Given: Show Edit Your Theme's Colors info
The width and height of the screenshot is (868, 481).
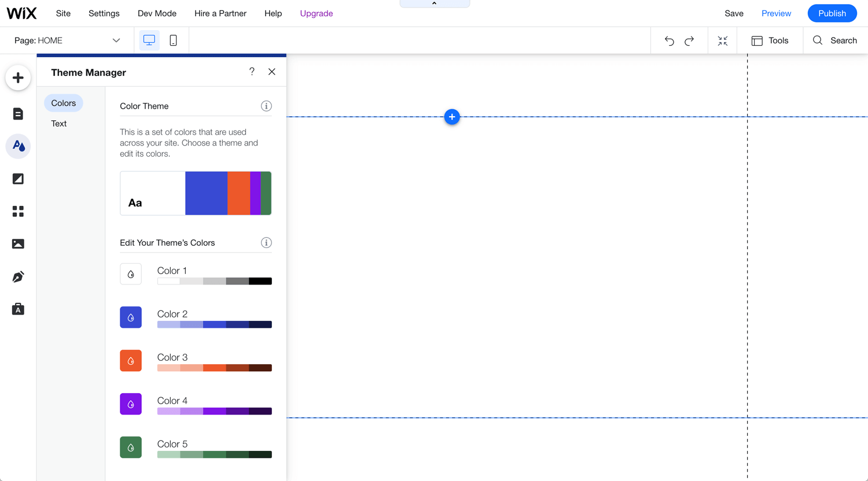Looking at the screenshot, I should click(266, 243).
